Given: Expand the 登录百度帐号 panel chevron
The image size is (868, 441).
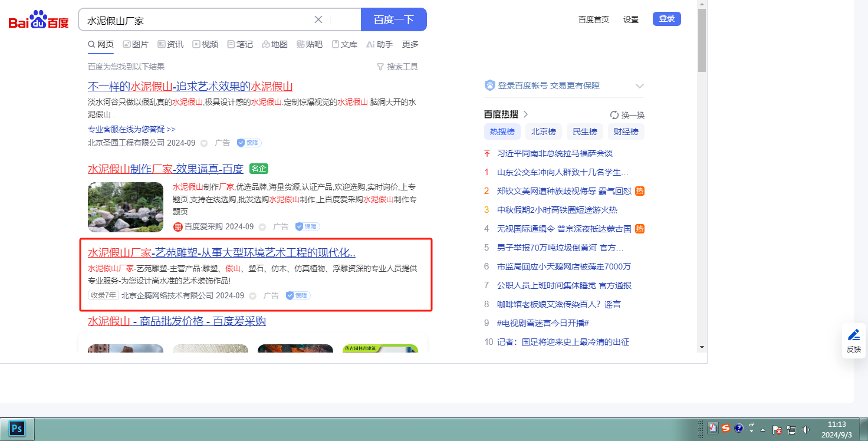Looking at the screenshot, I should 639,86.
